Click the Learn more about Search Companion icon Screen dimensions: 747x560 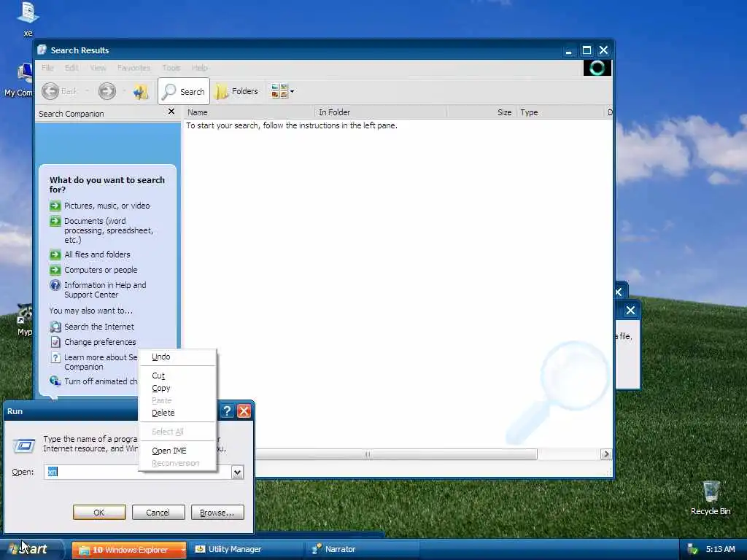[55, 357]
